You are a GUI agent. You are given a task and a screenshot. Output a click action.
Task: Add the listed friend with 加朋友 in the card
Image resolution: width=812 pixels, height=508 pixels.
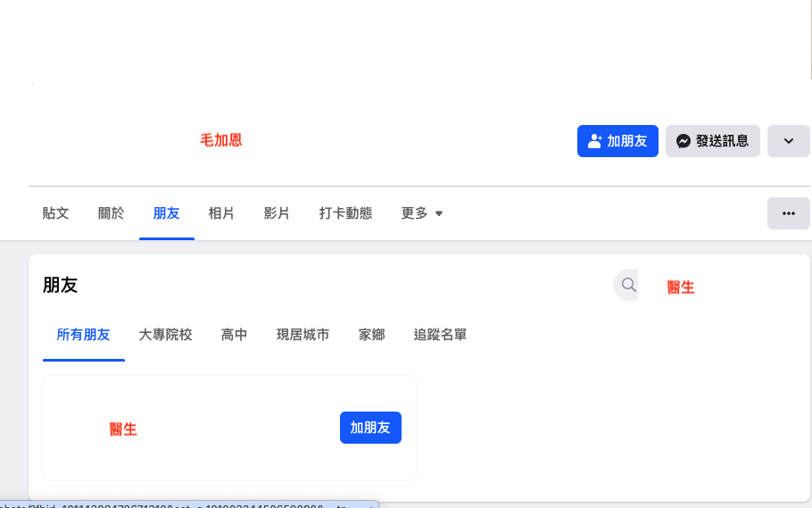pos(370,428)
